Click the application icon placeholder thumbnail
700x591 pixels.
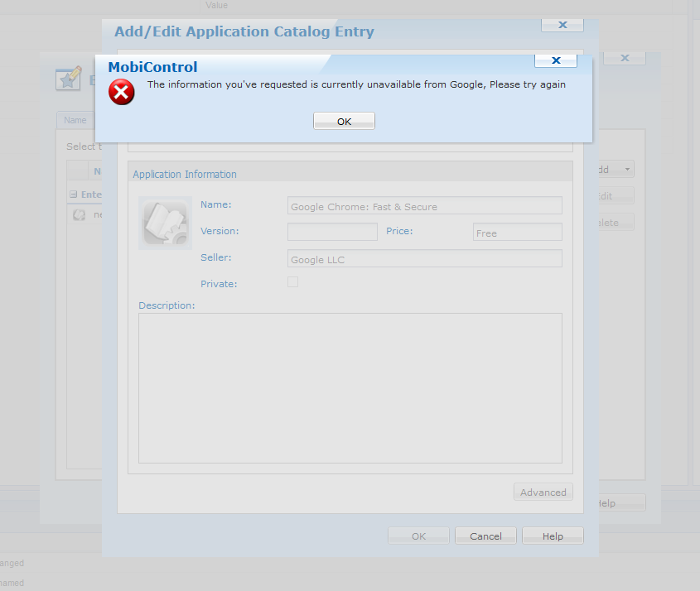coord(165,223)
